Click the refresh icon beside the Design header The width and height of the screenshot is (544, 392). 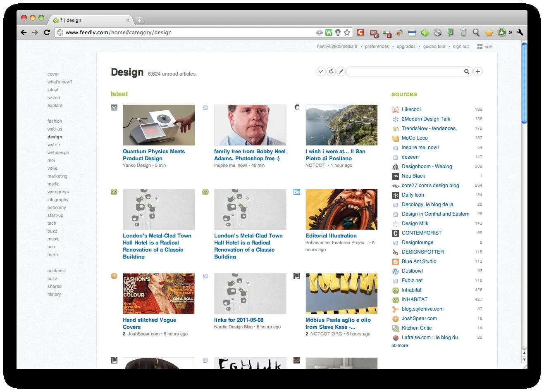tap(331, 71)
